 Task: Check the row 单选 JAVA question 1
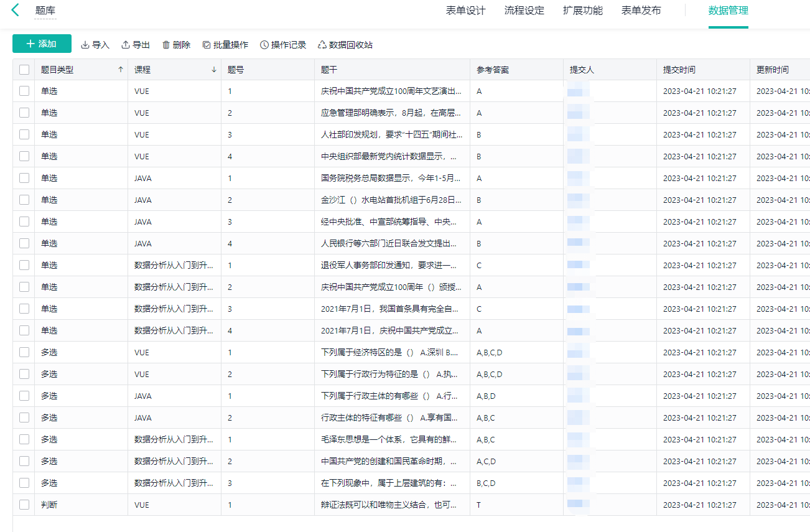tap(24, 178)
